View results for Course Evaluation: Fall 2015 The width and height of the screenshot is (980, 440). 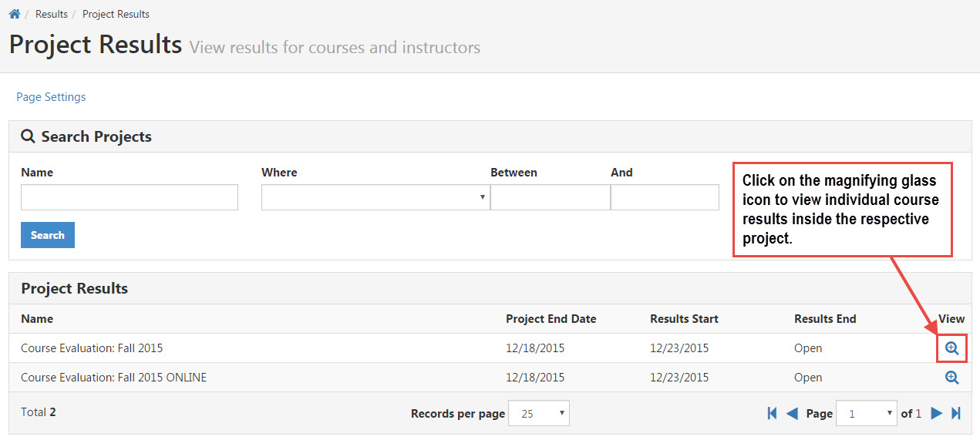click(952, 348)
